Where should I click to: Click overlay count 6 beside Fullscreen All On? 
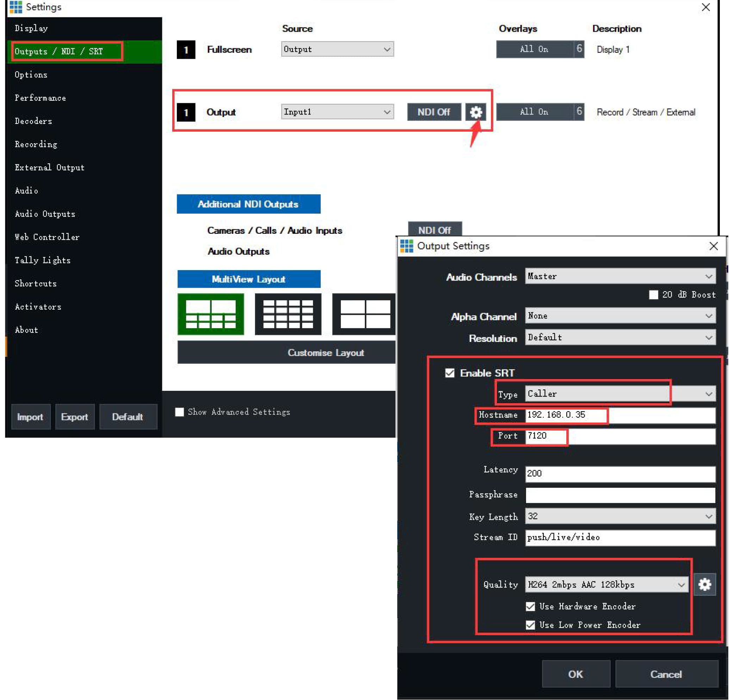pyautogui.click(x=579, y=49)
